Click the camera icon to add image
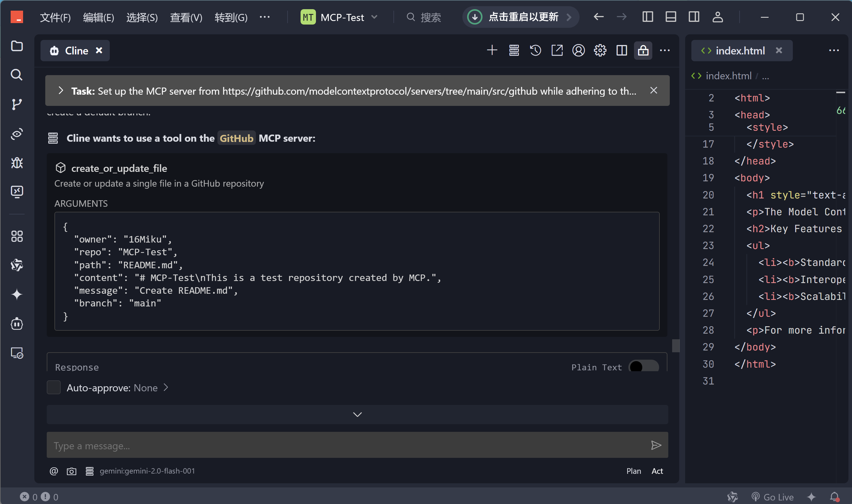This screenshot has width=852, height=504. click(71, 471)
